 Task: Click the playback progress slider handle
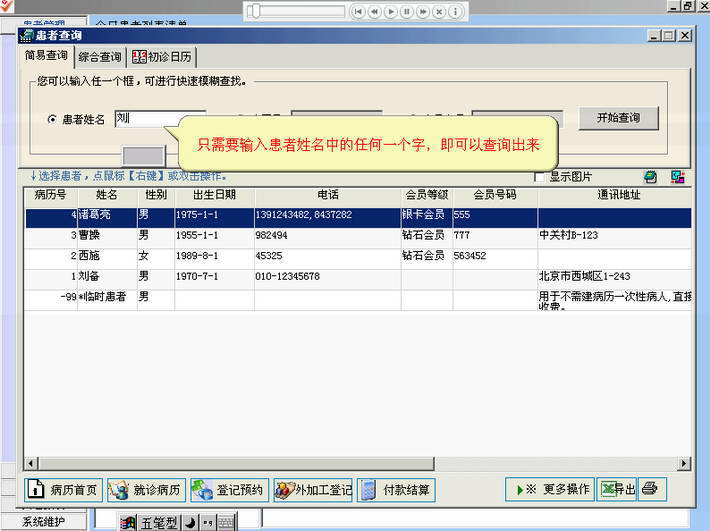[256, 11]
